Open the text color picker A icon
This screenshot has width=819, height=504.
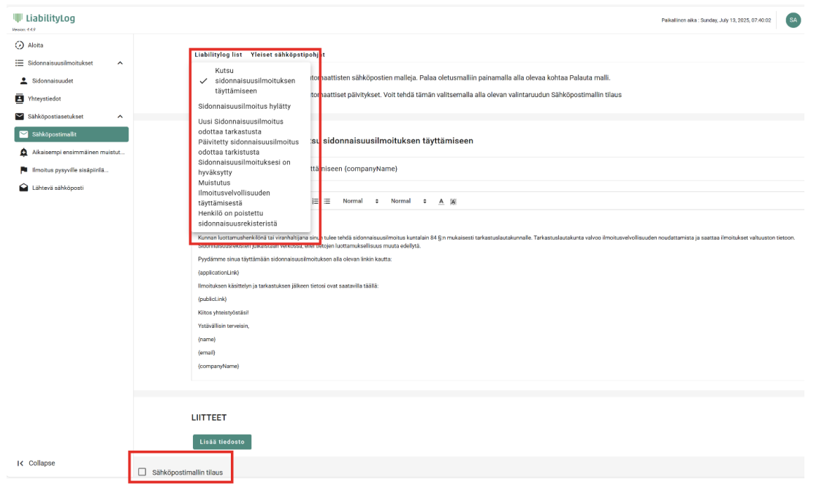pyautogui.click(x=441, y=202)
